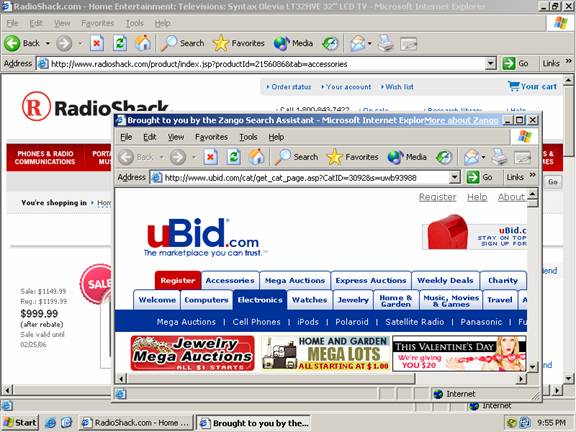Screen dimensions: 576x432
Task: Click Print icon in Zango window toolbar
Action: pos(499,157)
